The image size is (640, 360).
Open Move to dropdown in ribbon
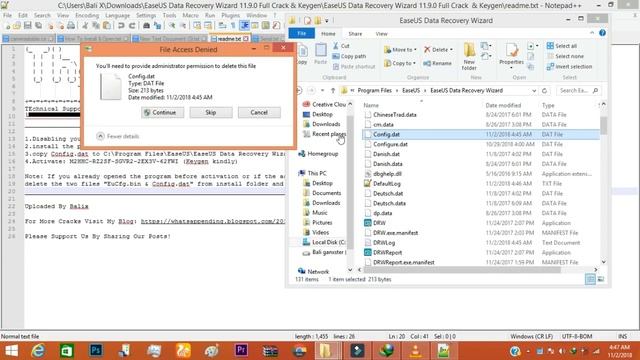pos(400,50)
